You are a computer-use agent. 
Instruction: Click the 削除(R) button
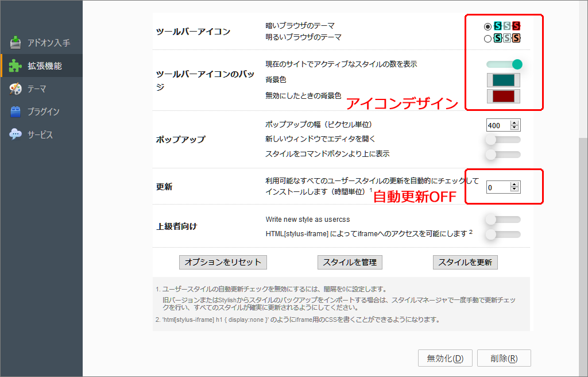(504, 358)
